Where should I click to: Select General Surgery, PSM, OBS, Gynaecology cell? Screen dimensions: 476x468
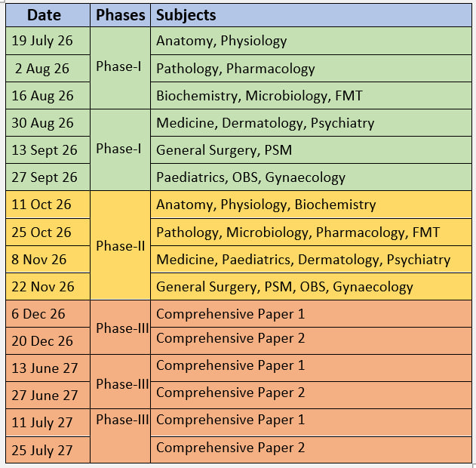311,287
